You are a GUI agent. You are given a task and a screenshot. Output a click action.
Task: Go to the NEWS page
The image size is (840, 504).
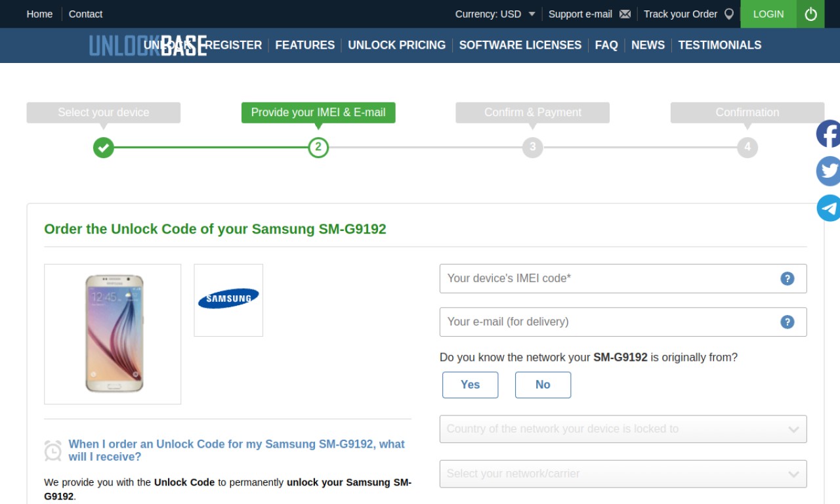pos(648,45)
